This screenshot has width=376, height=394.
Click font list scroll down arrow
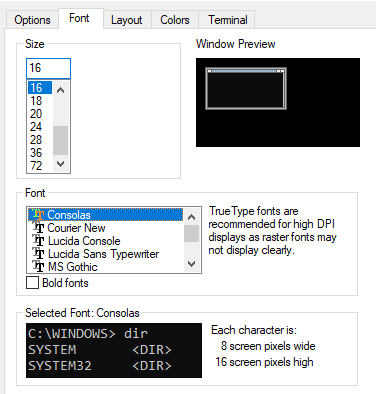[192, 264]
